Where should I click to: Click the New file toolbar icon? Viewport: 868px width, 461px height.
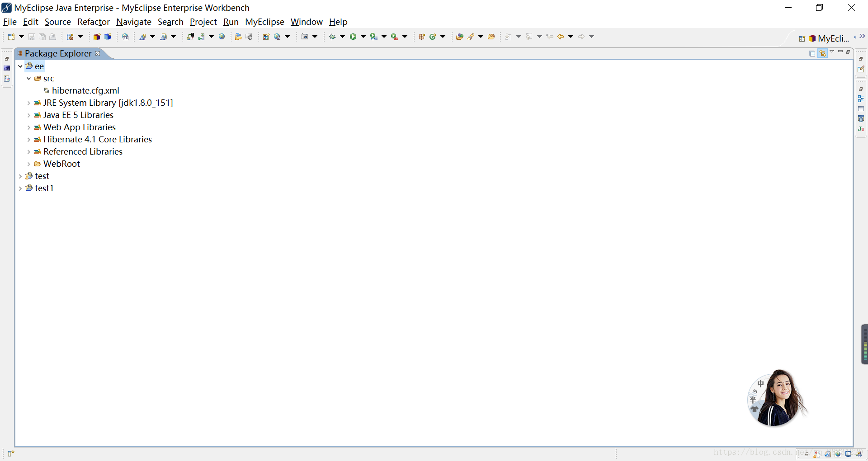click(11, 37)
